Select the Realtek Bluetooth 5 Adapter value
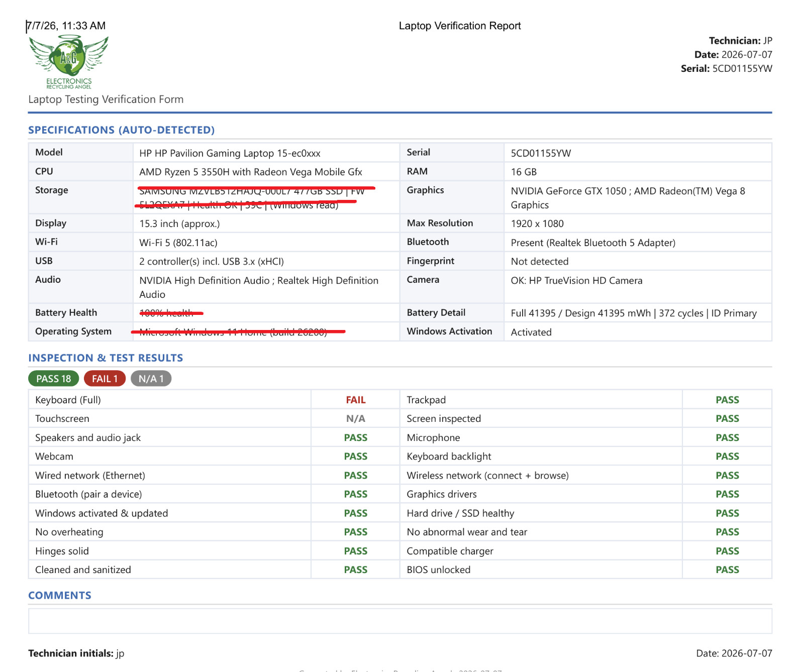Screen dimensions: 804x672 coord(593,243)
